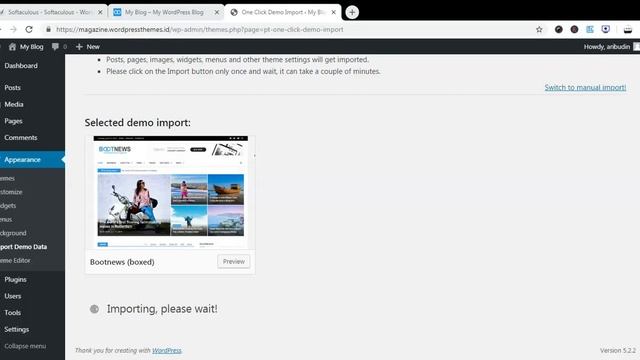Preview the Bootnews (boxed) demo
Screen dimensions: 640x360
tap(233, 262)
